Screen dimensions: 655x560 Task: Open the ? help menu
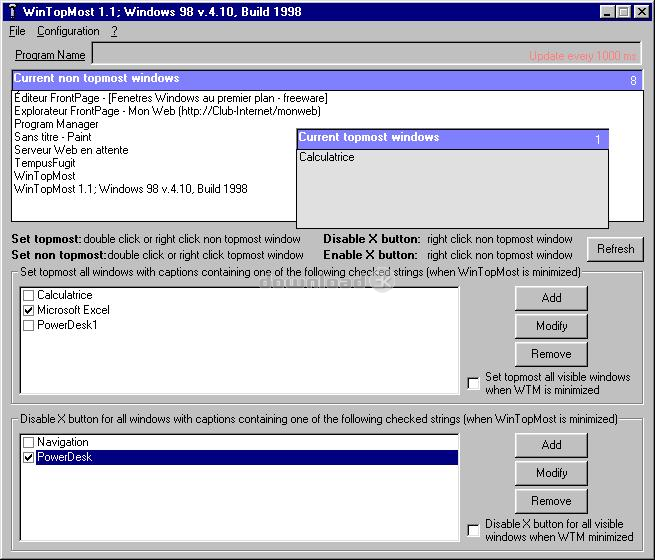coord(114,31)
